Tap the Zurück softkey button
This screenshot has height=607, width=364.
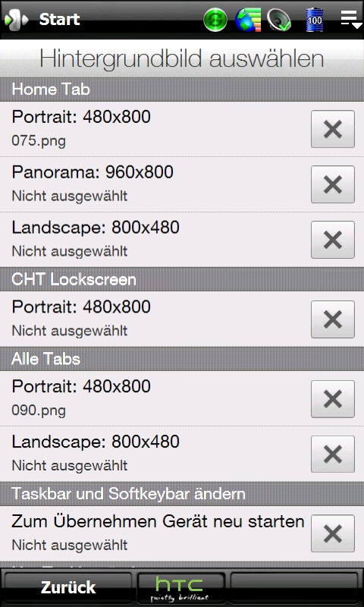click(68, 587)
